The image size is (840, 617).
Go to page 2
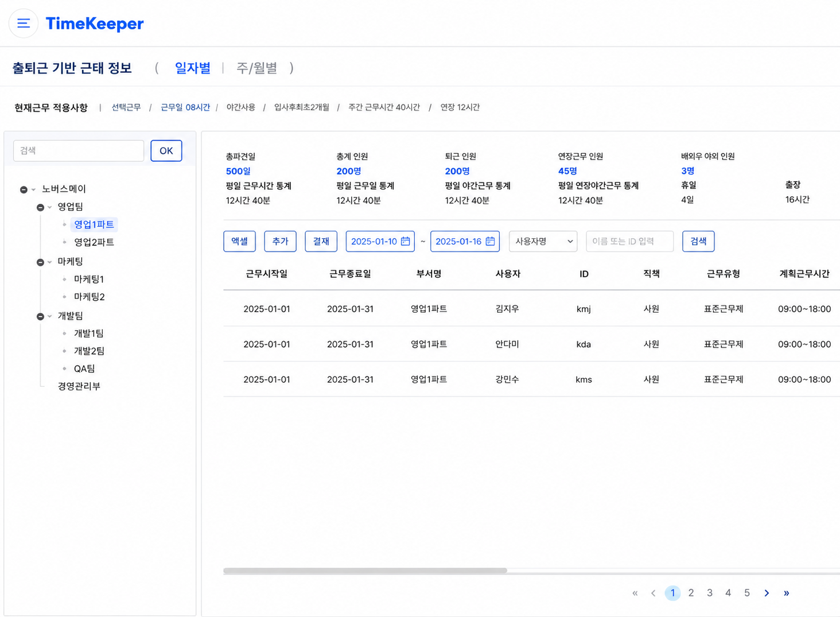tap(691, 593)
